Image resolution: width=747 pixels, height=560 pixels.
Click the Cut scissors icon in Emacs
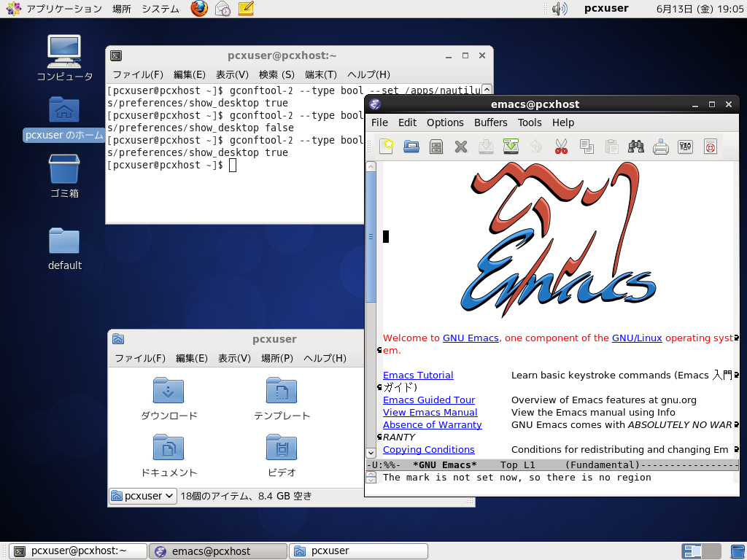[x=561, y=146]
